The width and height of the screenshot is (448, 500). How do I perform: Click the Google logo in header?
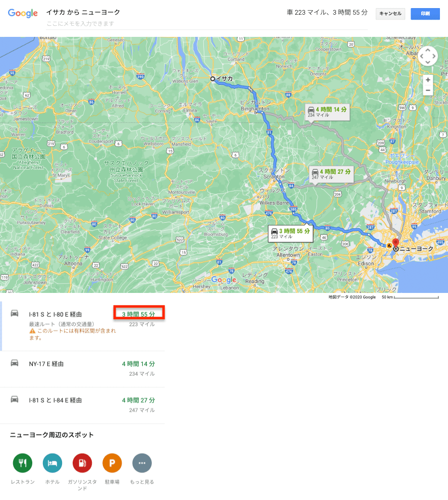[23, 13]
